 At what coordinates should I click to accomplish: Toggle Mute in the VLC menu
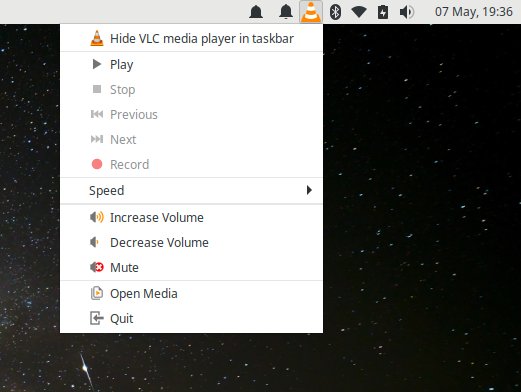(191, 267)
